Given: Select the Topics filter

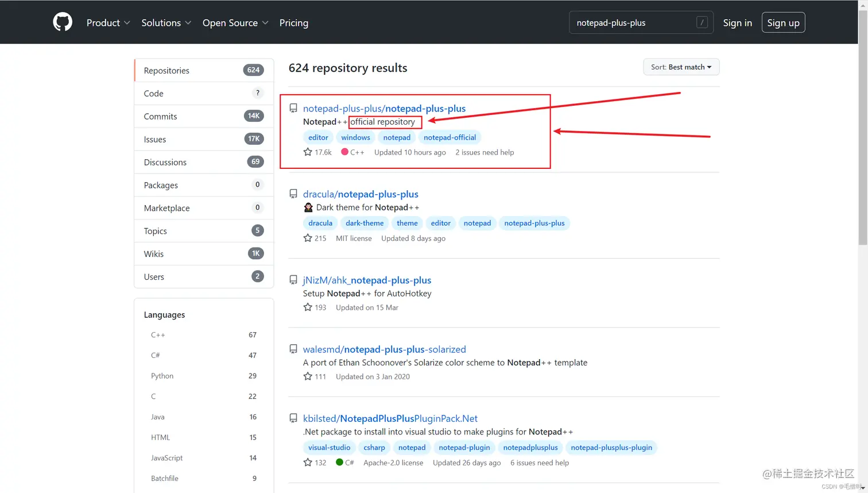Looking at the screenshot, I should (204, 231).
